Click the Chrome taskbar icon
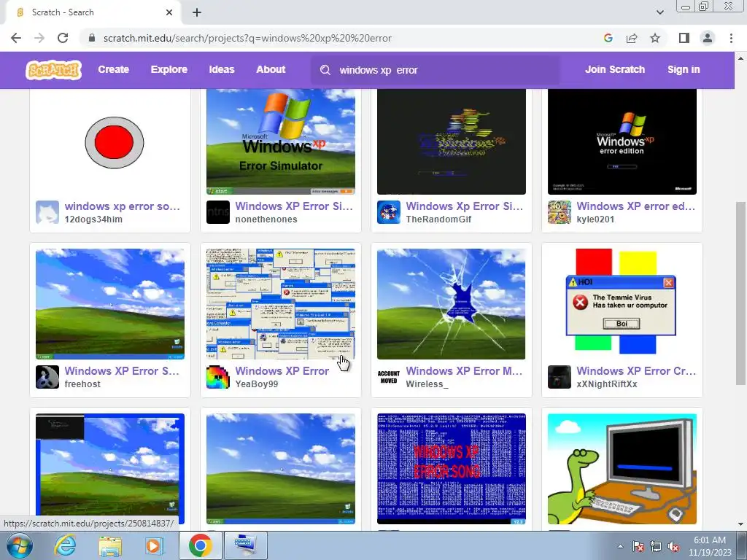 coord(200,545)
